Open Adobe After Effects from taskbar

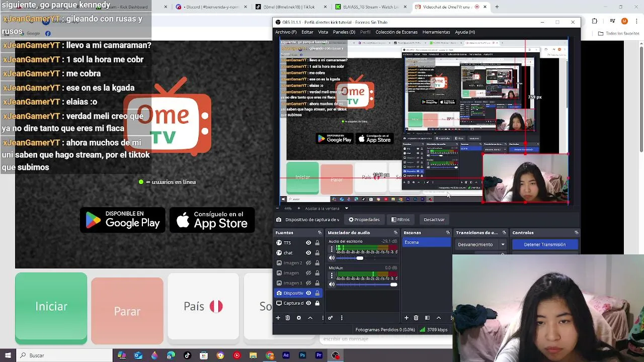point(286,355)
